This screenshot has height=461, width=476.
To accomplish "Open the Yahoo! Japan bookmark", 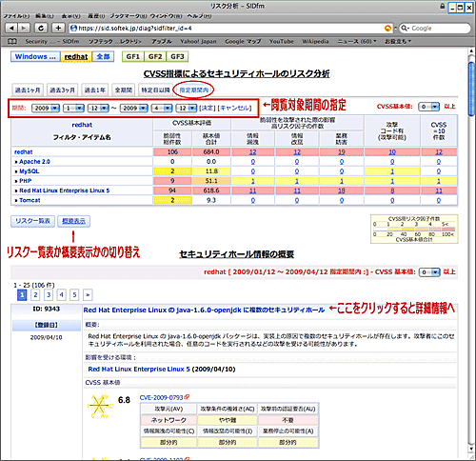I will 198,42.
